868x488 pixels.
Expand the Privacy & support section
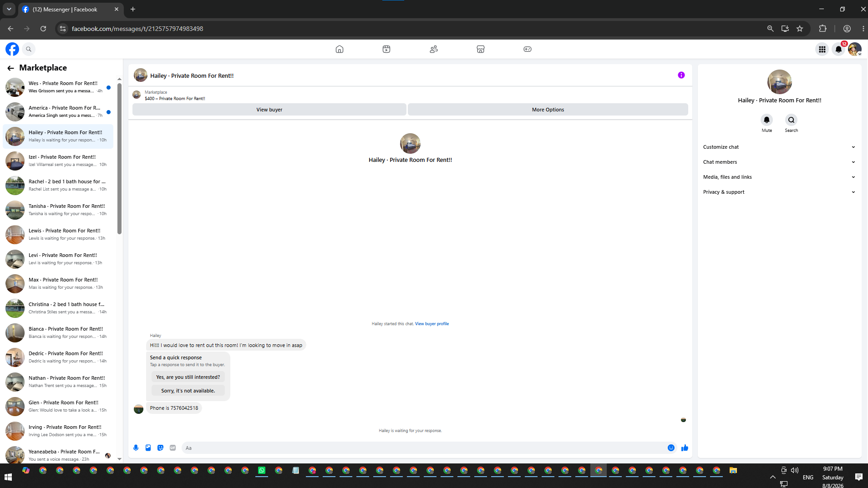point(779,192)
